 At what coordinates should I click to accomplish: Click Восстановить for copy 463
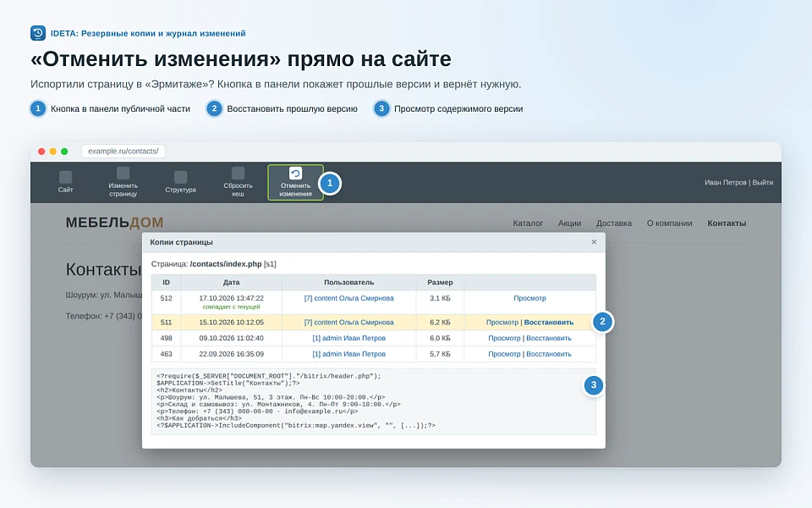(x=549, y=354)
